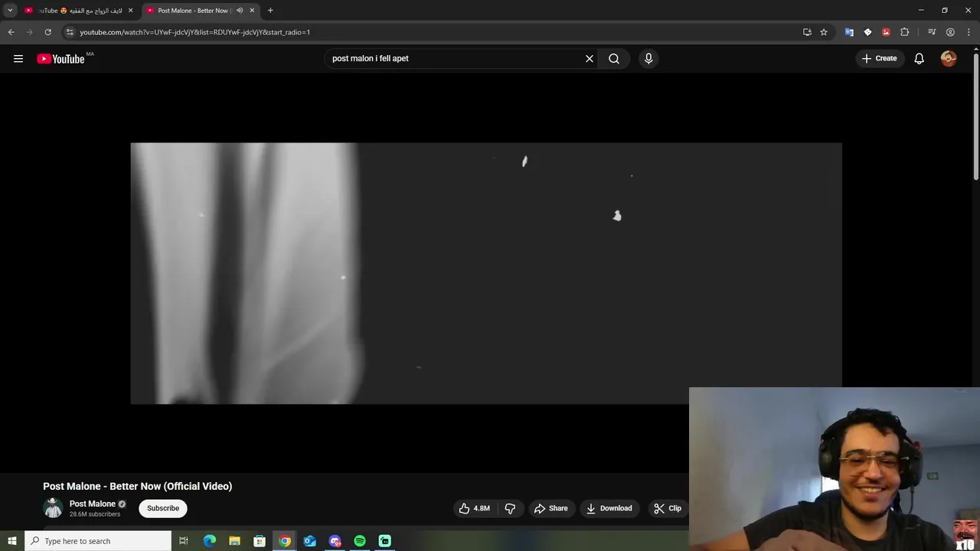Open YouTube notifications bell
The height and width of the screenshot is (551, 980).
pos(920,58)
